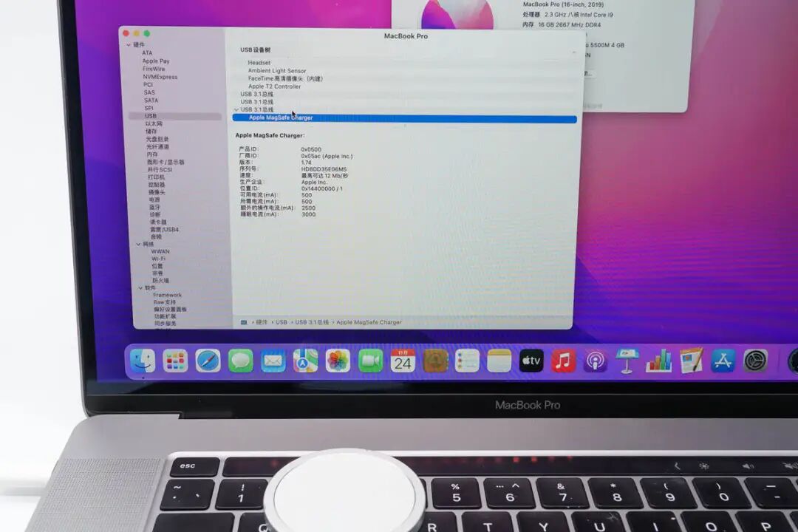Open System Preferences from the Dock
This screenshot has height=532, width=798.
coord(755,361)
